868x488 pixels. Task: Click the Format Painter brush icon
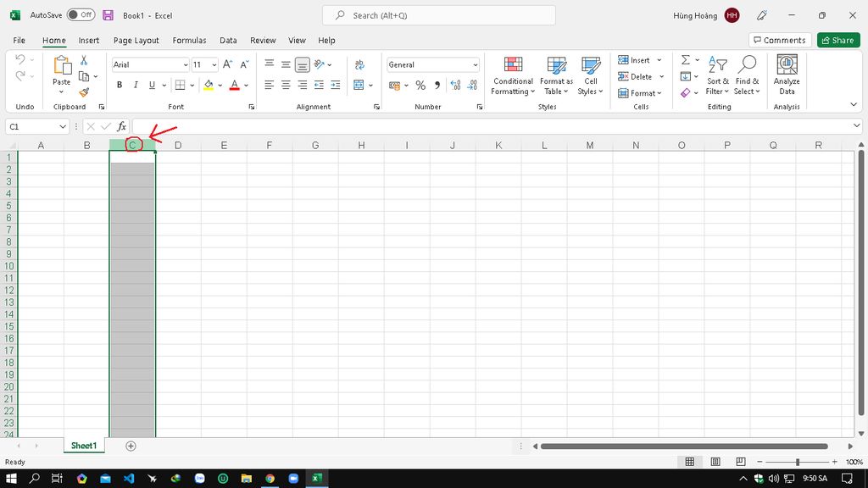[x=84, y=92]
